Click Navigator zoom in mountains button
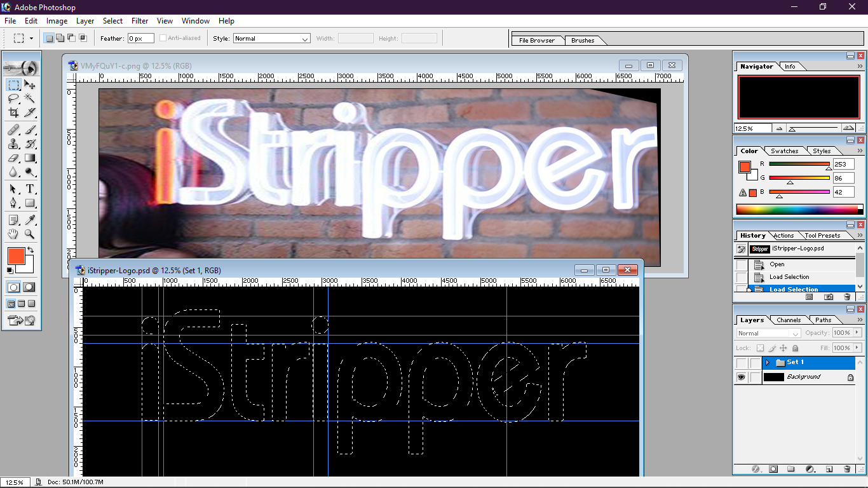Screen dimensions: 868x488 (x=850, y=128)
